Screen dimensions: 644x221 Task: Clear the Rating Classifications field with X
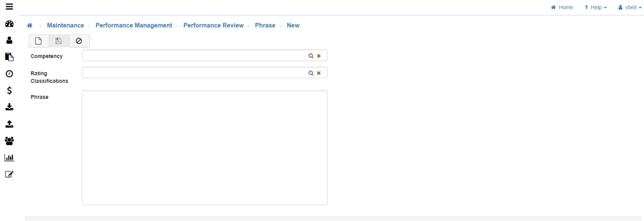click(x=319, y=73)
